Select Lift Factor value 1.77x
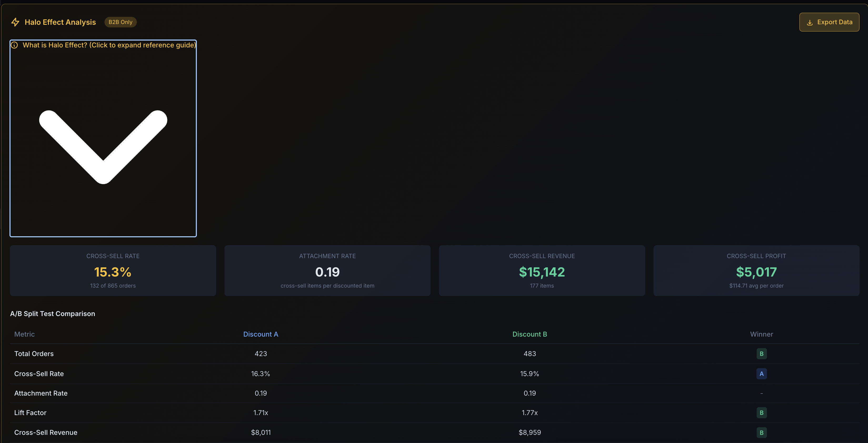868x443 pixels. tap(530, 413)
